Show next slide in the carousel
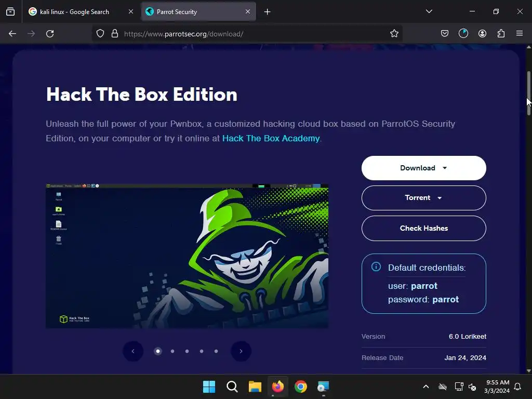Image resolution: width=532 pixels, height=399 pixels. tap(241, 351)
